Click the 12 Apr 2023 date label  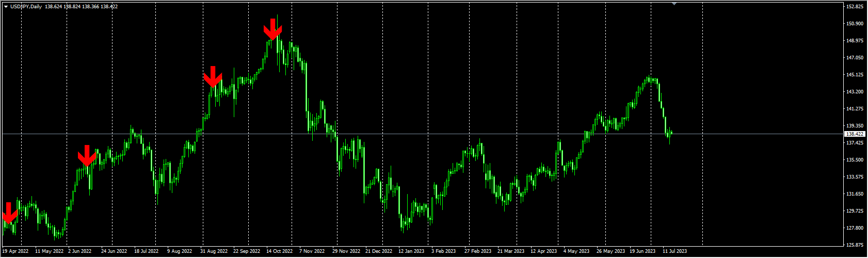coord(544,251)
